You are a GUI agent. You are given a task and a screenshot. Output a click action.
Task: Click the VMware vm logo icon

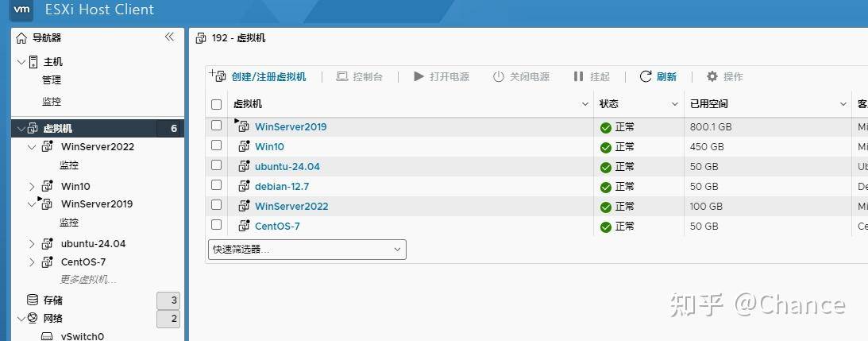(21, 10)
